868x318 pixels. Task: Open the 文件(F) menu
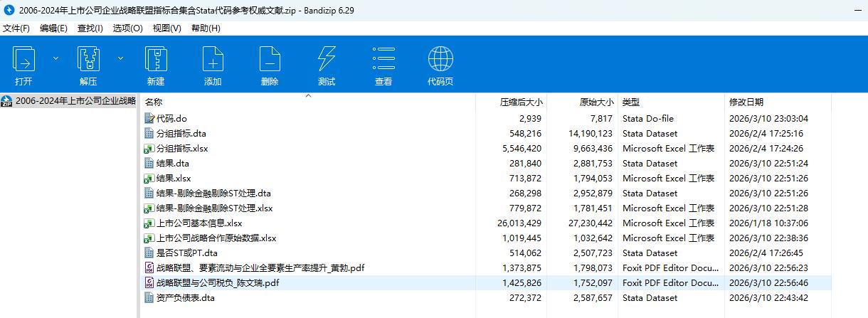point(16,28)
